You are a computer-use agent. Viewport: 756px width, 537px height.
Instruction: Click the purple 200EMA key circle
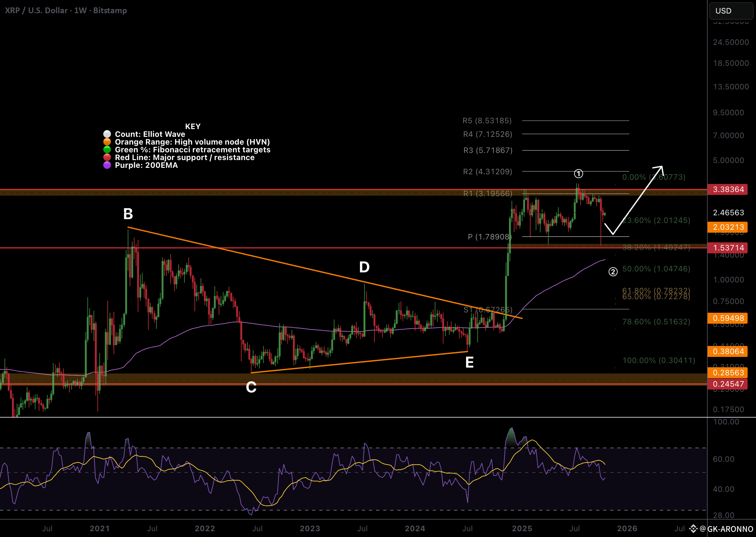click(107, 165)
